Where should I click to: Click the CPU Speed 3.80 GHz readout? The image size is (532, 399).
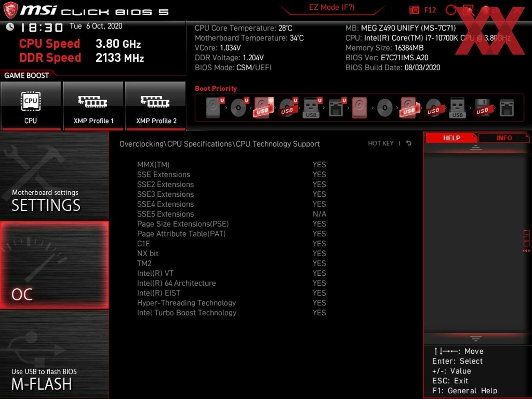pyautogui.click(x=80, y=44)
